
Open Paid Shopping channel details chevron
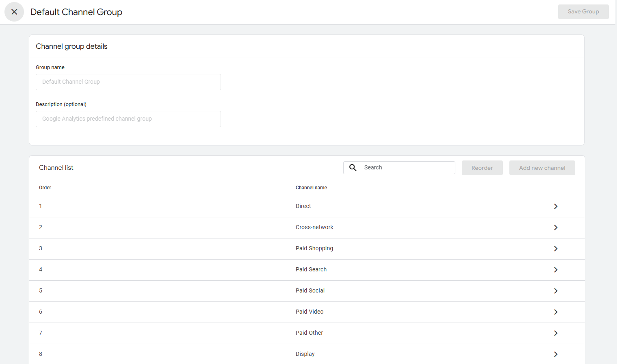tap(556, 249)
